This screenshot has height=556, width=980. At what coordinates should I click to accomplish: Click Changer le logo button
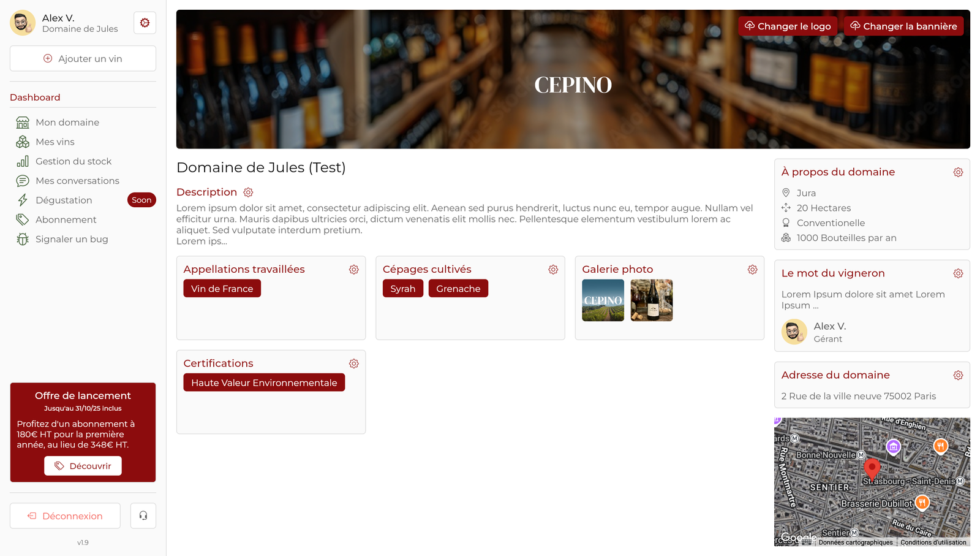click(x=788, y=26)
